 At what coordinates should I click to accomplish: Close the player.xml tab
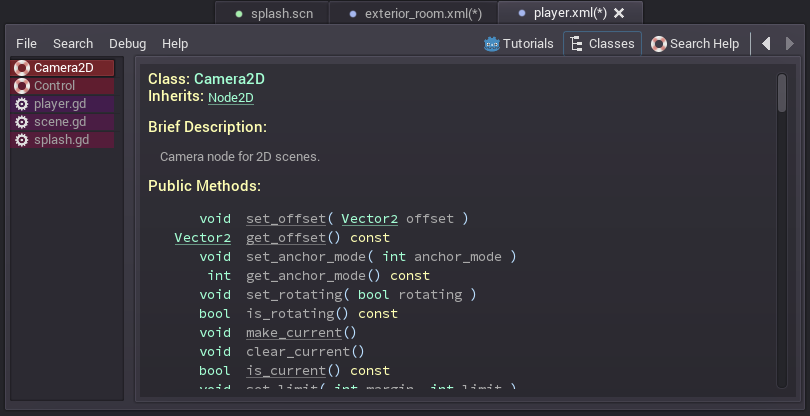pos(619,13)
